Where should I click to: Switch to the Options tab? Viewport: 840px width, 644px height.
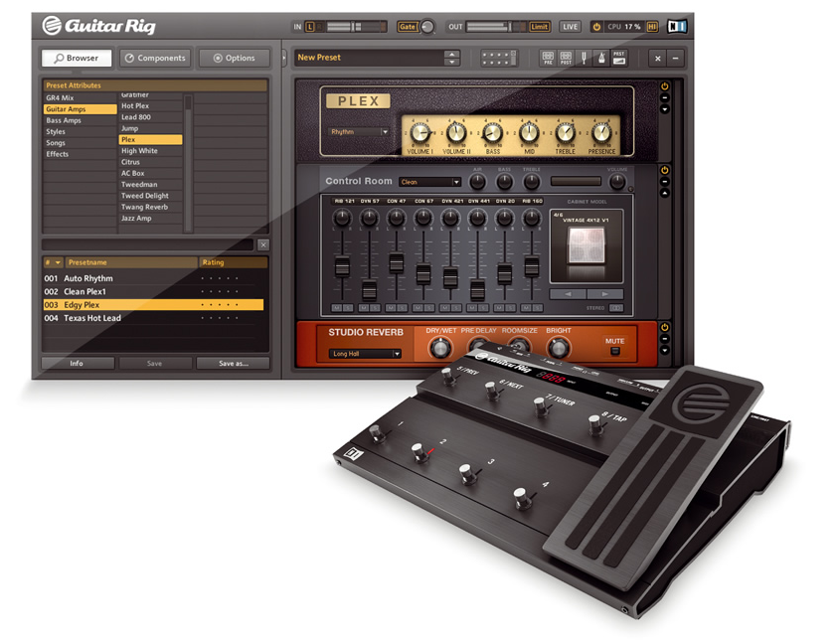(x=235, y=58)
